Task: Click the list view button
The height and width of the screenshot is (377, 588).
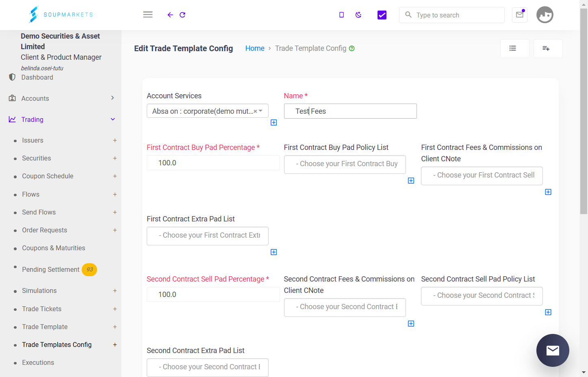Action: coord(515,49)
